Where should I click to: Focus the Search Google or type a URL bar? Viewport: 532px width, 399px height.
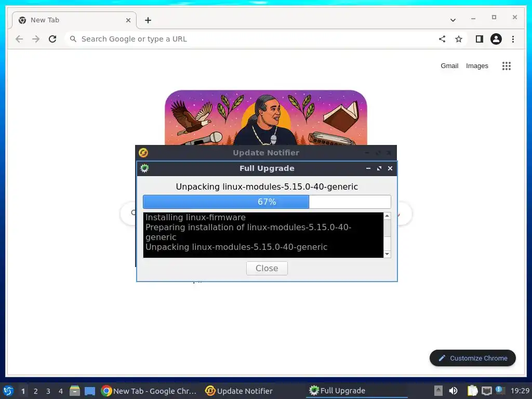251,39
